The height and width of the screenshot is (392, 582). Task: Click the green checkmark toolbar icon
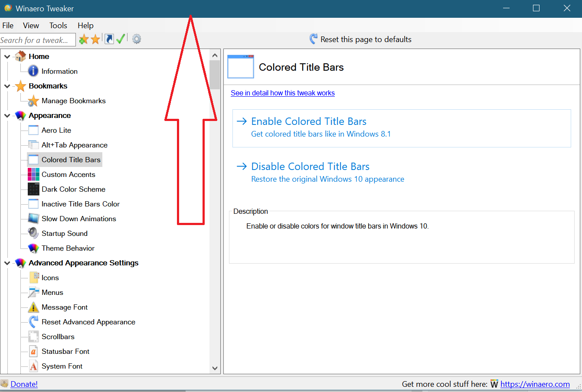pos(121,39)
